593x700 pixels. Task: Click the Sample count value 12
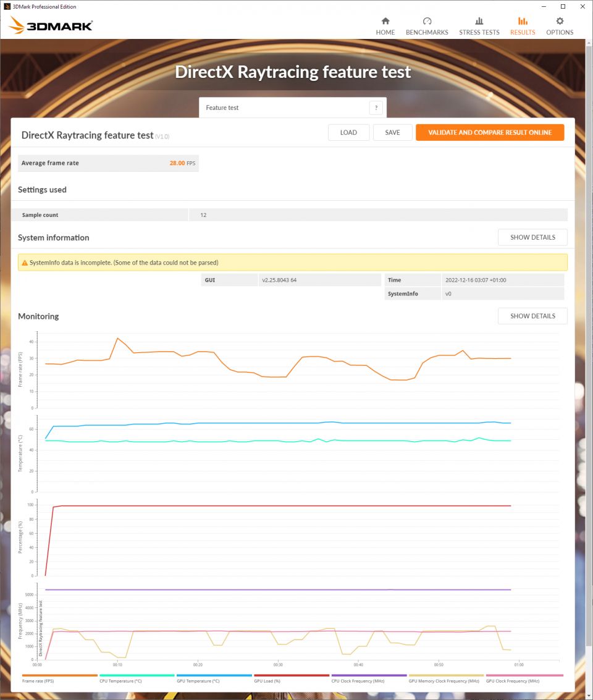click(203, 215)
